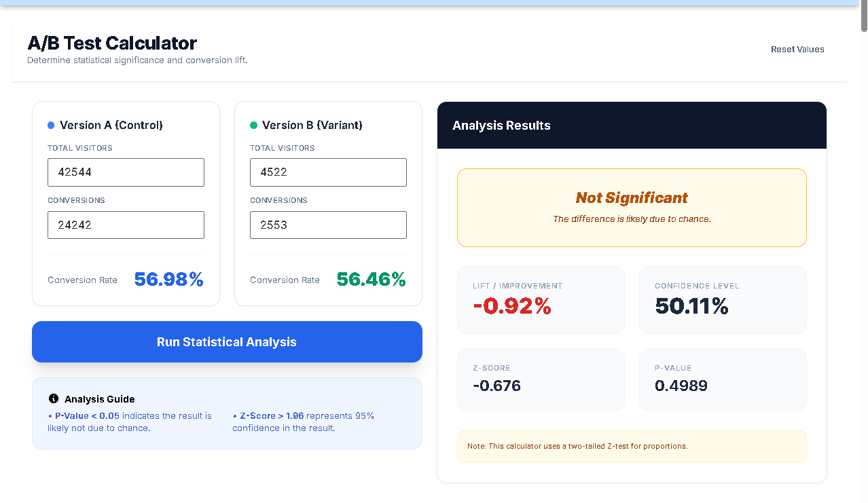Click the A/B Test Calculator title
868x503 pixels.
click(x=111, y=43)
